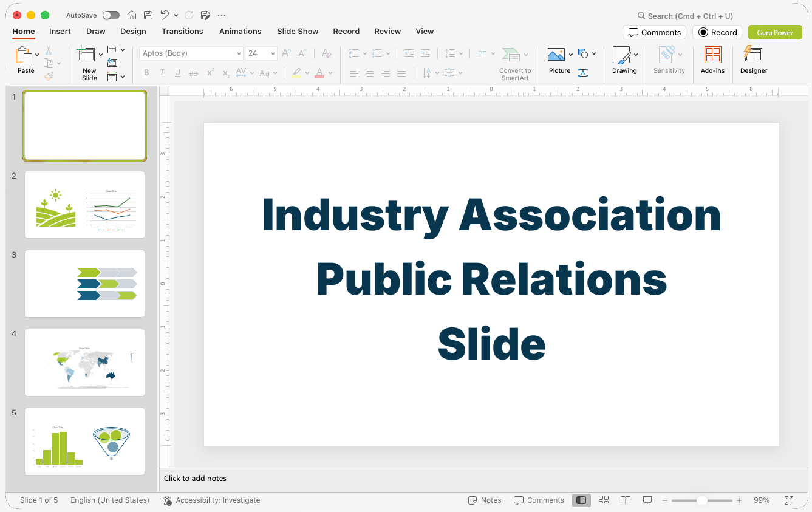Click the Decrease Font Size icon
Screen dimensions: 812x512
pyautogui.click(x=302, y=53)
